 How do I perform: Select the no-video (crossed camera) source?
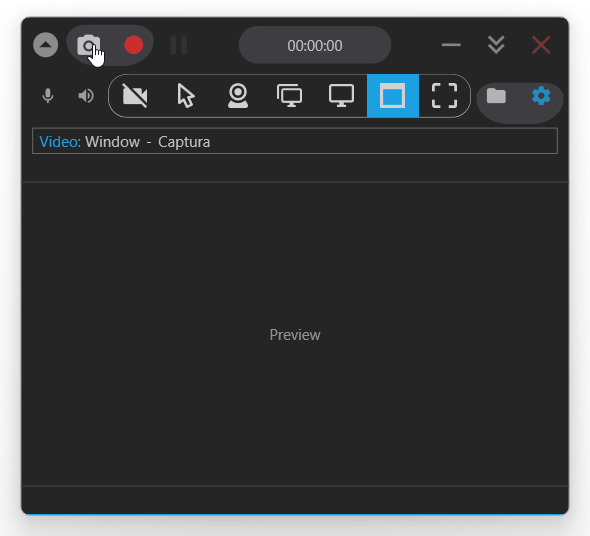[x=135, y=96]
